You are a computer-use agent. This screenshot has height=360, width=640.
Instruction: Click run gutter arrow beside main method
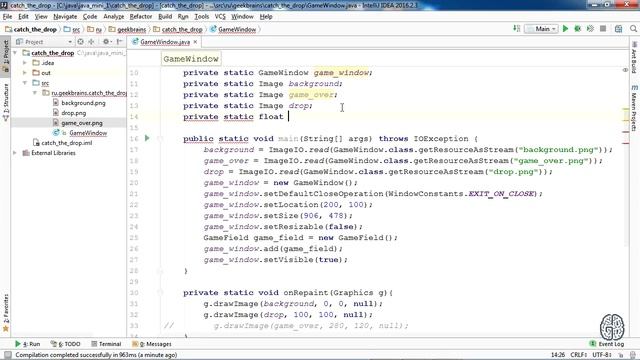click(147, 138)
